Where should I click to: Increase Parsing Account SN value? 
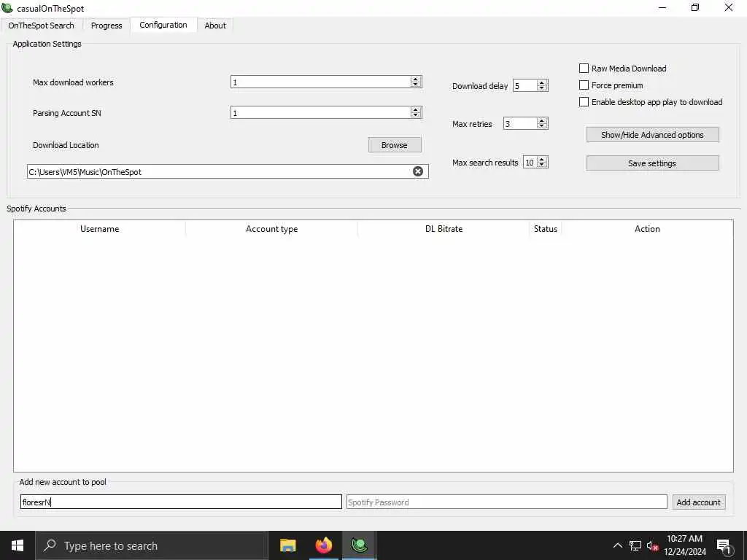tap(416, 109)
